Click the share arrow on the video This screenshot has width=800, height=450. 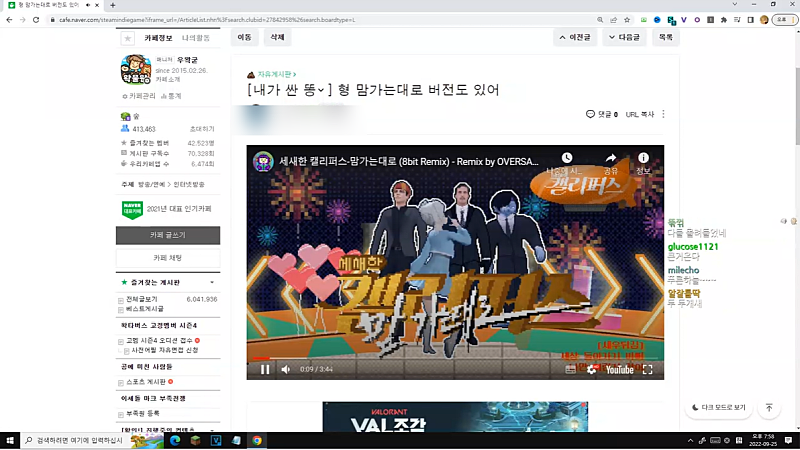click(611, 158)
